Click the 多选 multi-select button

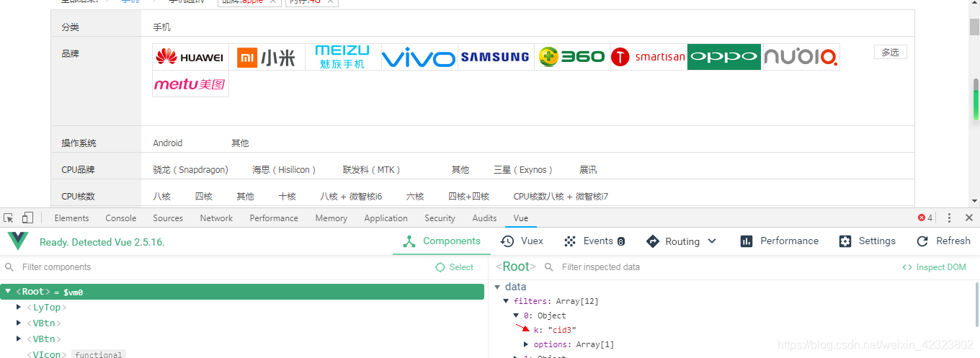890,52
